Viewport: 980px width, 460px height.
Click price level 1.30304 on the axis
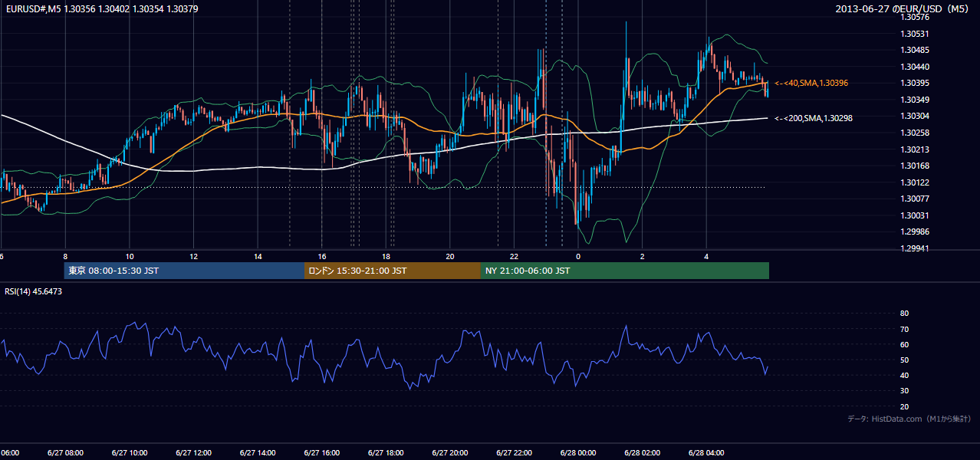click(x=915, y=117)
